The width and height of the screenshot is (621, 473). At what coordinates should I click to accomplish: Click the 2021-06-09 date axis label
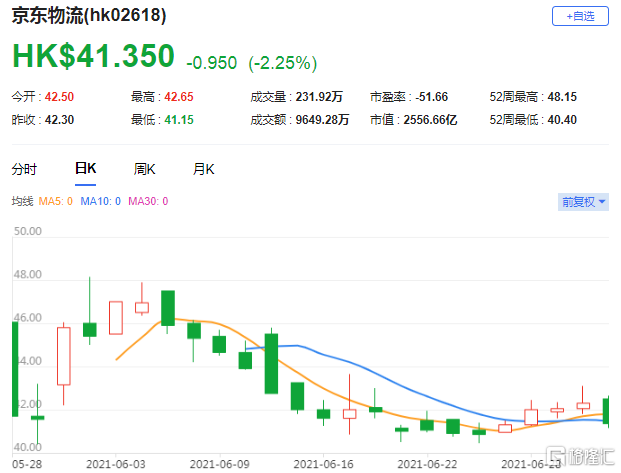click(219, 464)
